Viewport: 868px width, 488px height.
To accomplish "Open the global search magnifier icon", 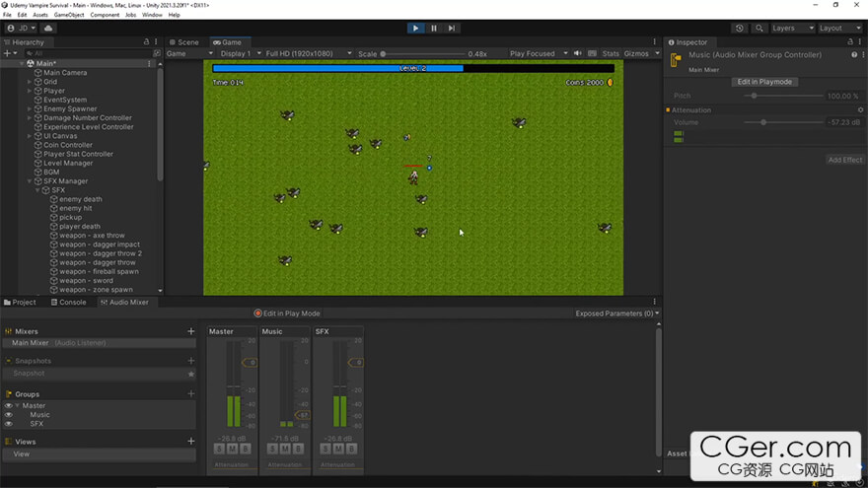I will coord(759,29).
